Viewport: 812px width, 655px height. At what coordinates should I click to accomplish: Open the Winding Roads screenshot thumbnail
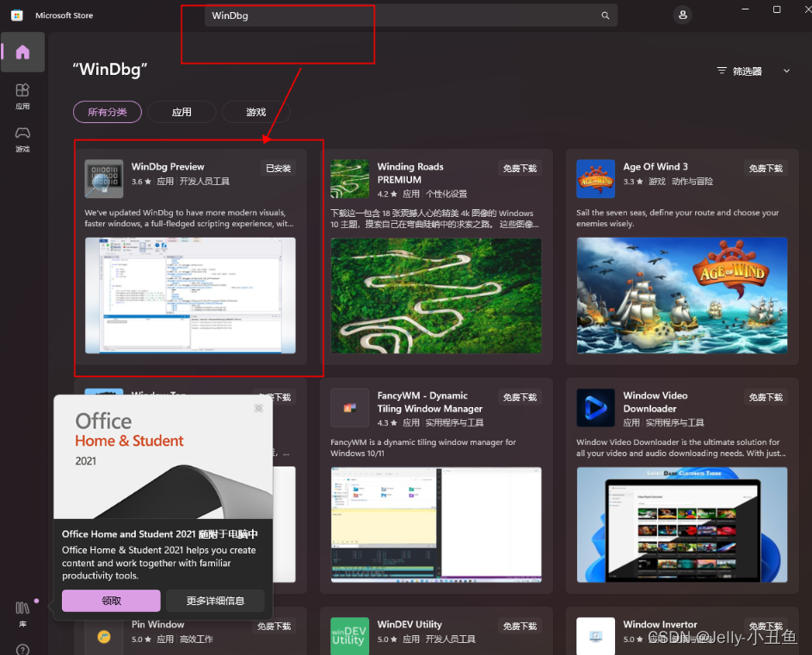pos(436,295)
